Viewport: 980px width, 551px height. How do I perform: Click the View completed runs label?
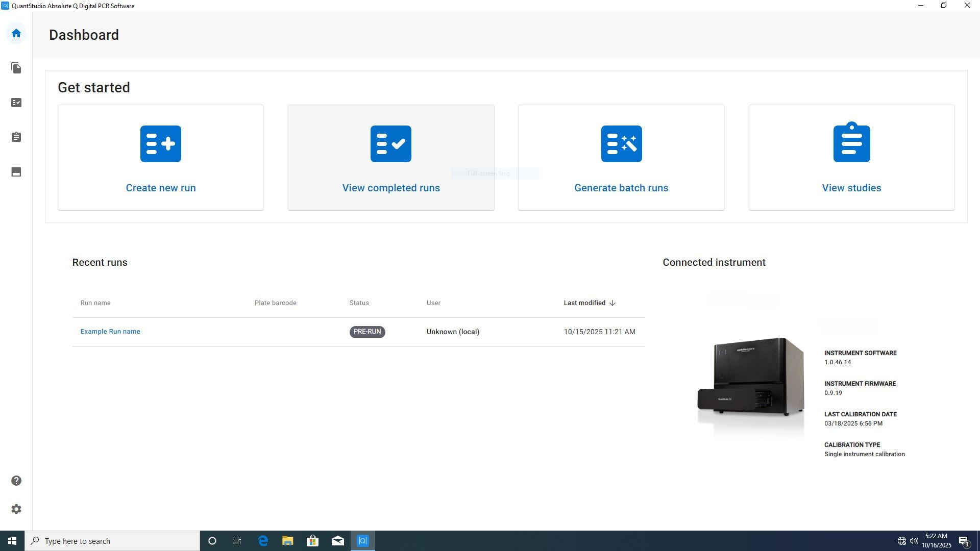[391, 188]
